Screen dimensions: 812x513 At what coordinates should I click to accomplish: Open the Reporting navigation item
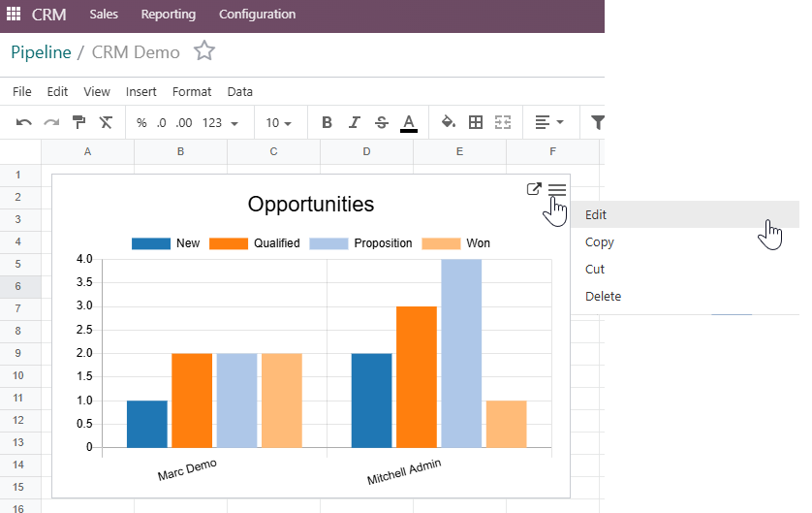point(168,15)
